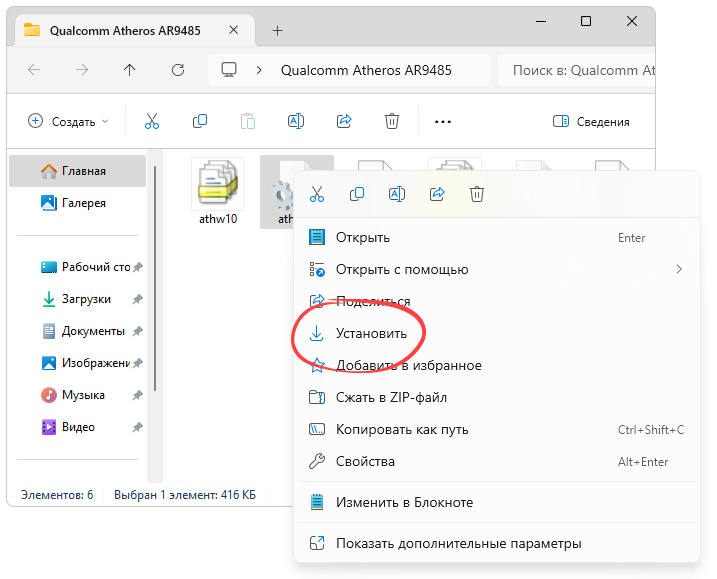Click the Delete trash icon in context menu
Screen dimensions: 717x579
click(x=476, y=194)
